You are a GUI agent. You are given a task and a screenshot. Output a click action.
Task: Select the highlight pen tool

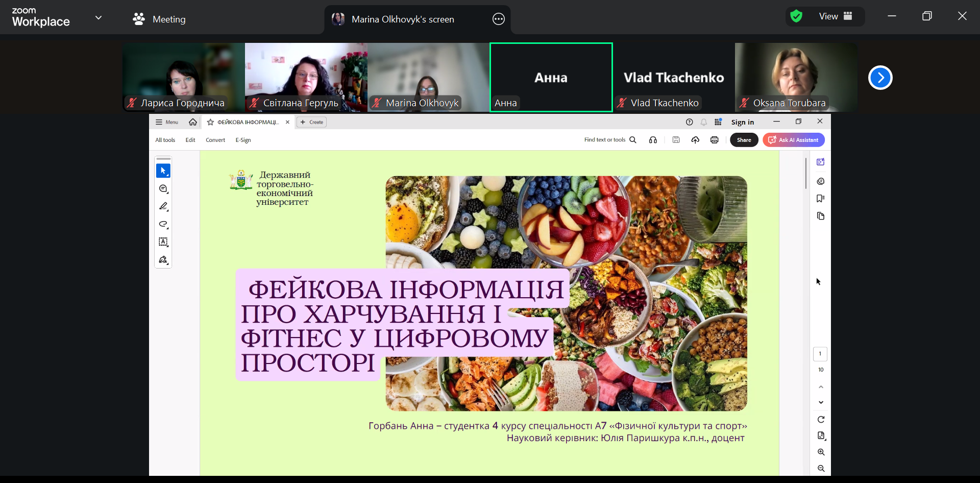coord(163,206)
